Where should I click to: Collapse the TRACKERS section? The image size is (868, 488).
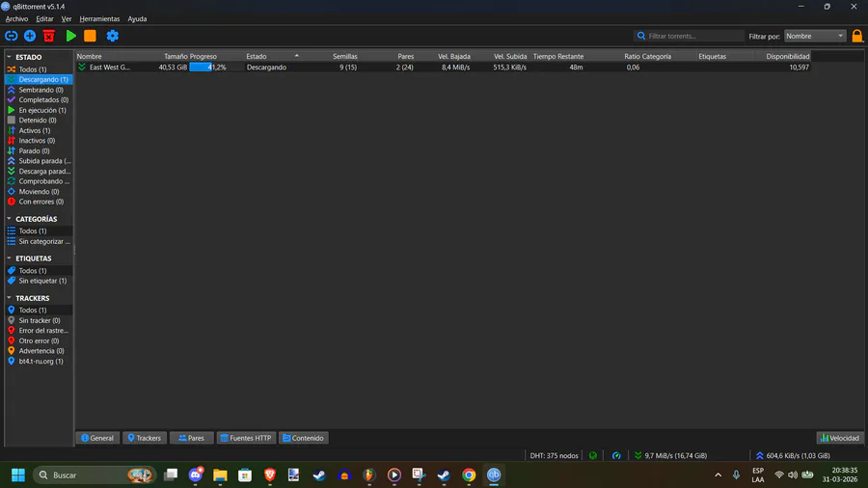pyautogui.click(x=9, y=298)
